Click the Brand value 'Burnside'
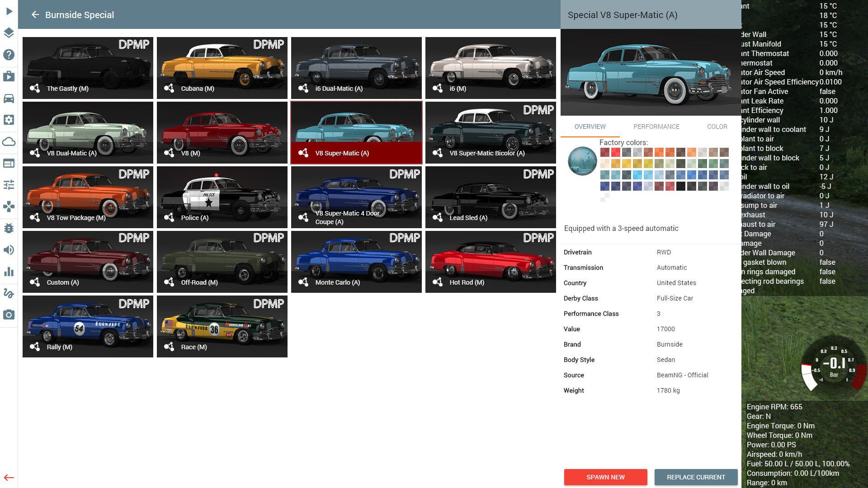The image size is (868, 488). pyautogui.click(x=670, y=344)
